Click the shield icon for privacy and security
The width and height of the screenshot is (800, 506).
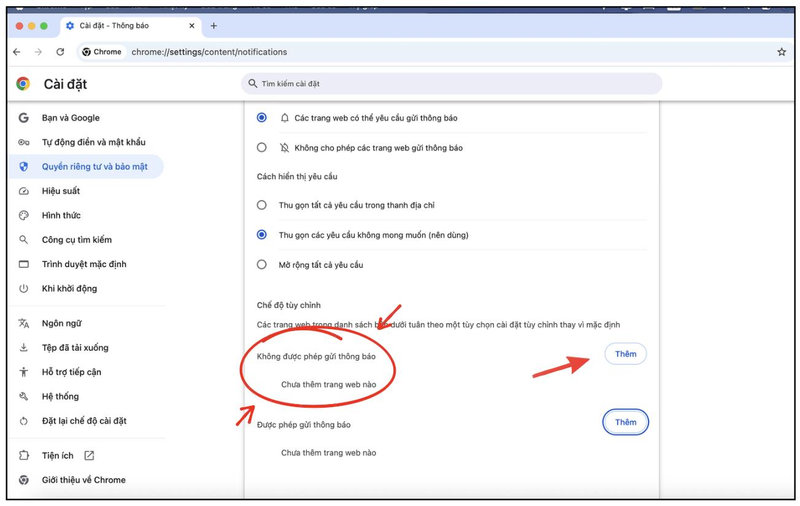coord(23,166)
